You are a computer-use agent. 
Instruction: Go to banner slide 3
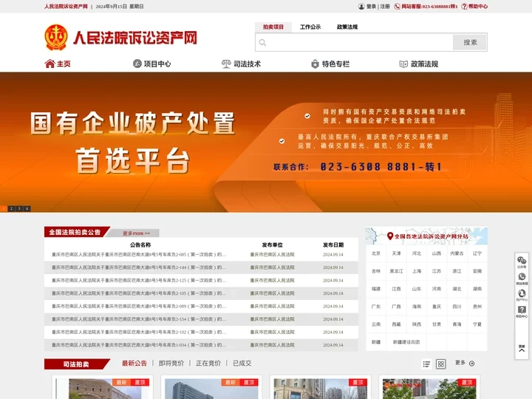click(x=19, y=208)
